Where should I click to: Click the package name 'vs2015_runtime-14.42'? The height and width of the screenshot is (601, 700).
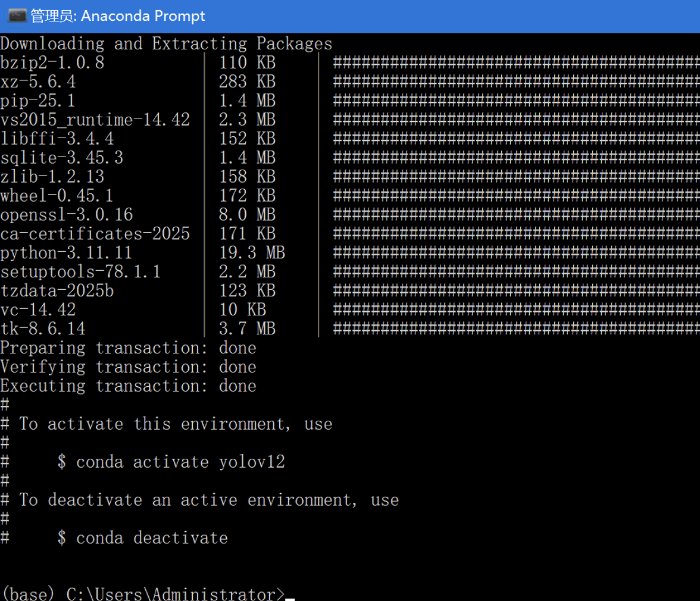point(95,120)
